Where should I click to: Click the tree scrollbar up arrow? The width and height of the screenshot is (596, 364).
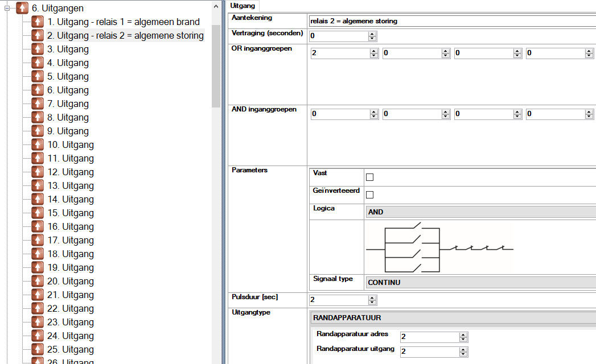(x=216, y=6)
